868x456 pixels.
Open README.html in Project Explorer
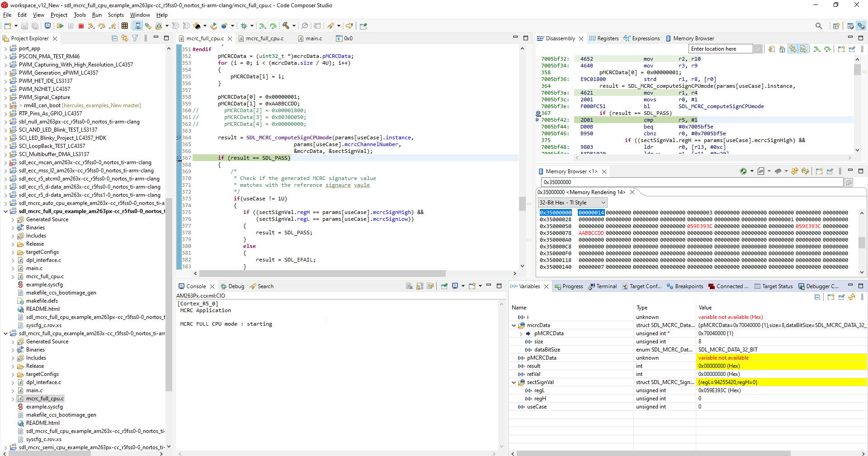click(42, 309)
